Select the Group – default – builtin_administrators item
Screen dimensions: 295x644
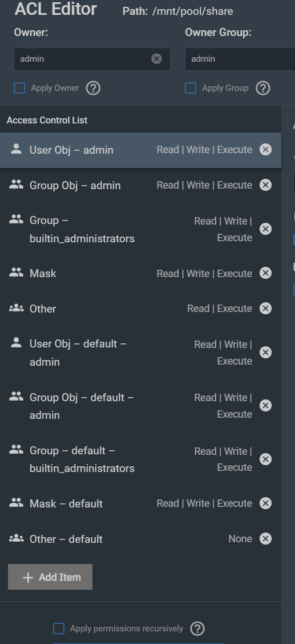tap(140, 459)
